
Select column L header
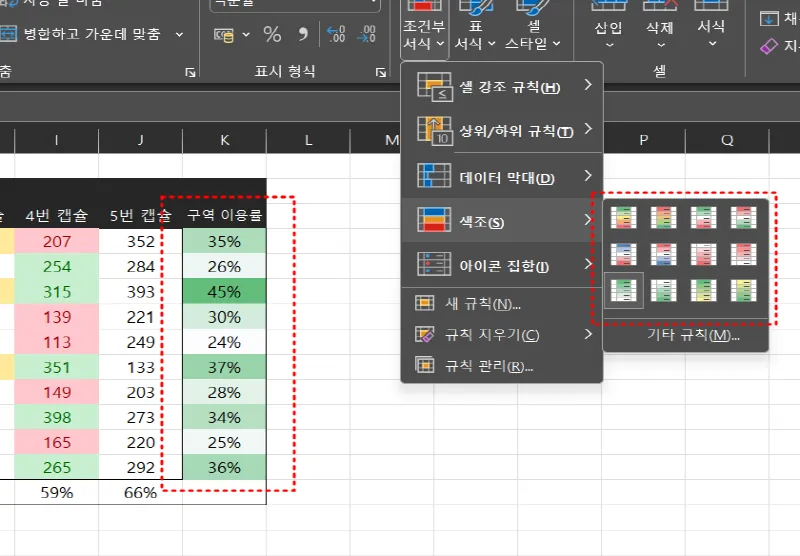[308, 140]
